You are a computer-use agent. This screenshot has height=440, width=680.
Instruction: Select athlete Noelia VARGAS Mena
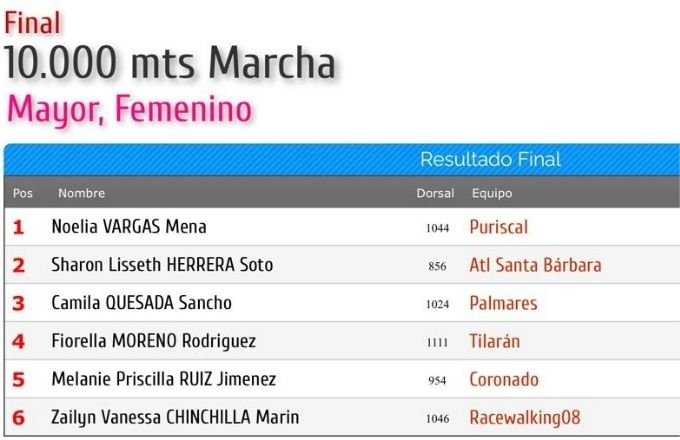129,227
